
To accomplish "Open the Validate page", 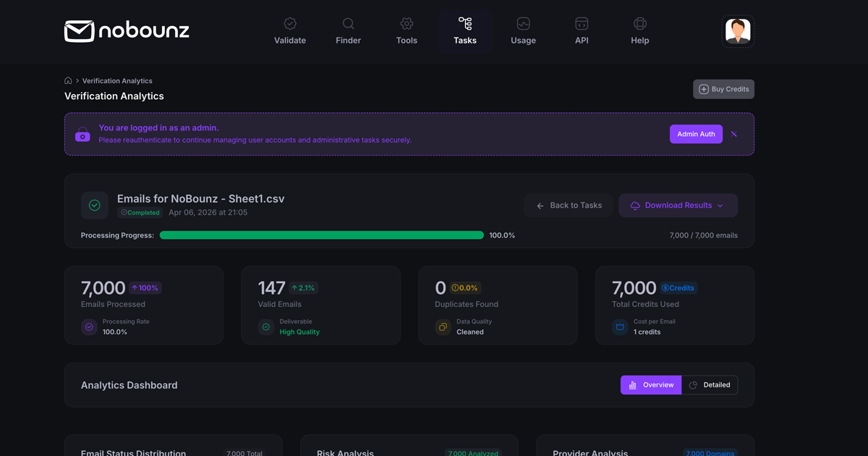I will point(290,31).
